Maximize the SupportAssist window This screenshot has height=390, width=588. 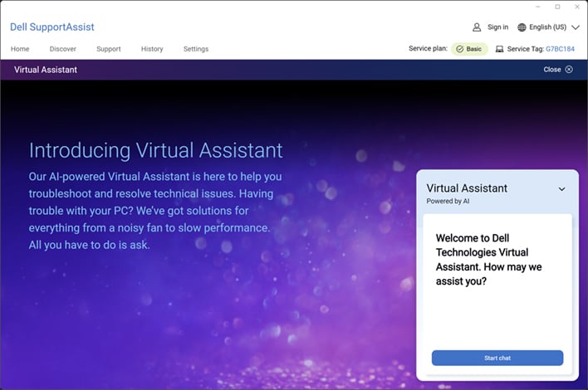(x=557, y=7)
